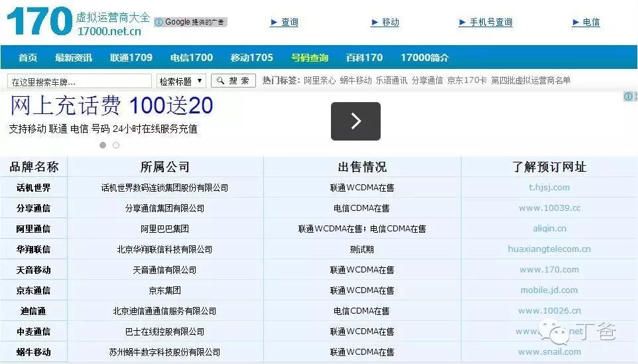Open the 百科170 nav tab
The height and width of the screenshot is (364, 638).
coord(364,58)
